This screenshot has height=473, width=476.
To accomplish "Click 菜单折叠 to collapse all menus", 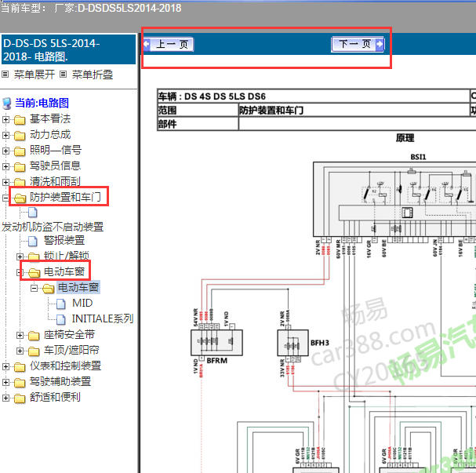I will tap(93, 75).
